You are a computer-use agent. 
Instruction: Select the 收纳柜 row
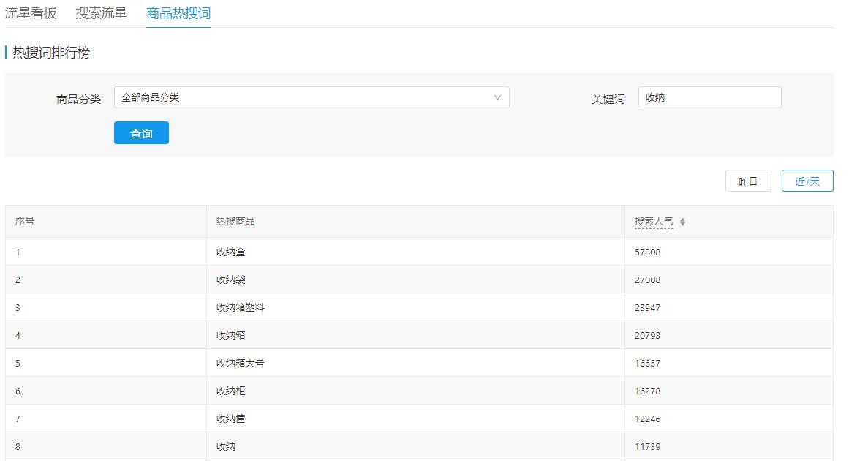230,391
